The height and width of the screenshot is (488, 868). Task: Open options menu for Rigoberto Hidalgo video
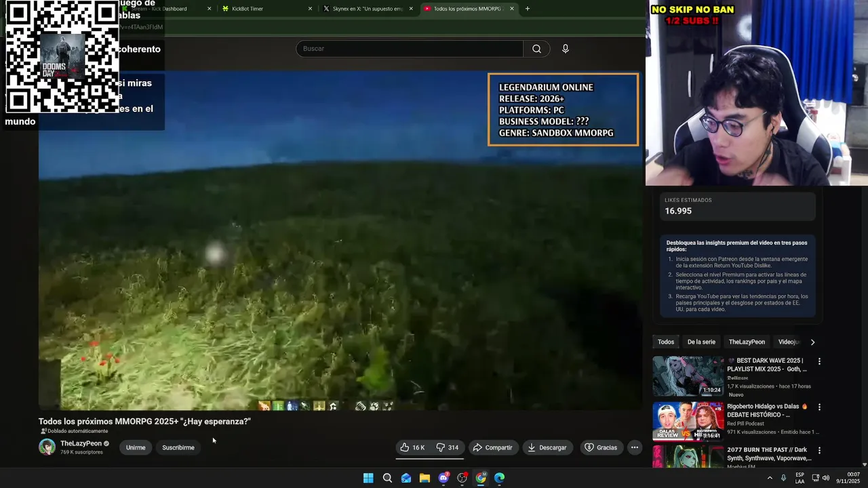[819, 407]
